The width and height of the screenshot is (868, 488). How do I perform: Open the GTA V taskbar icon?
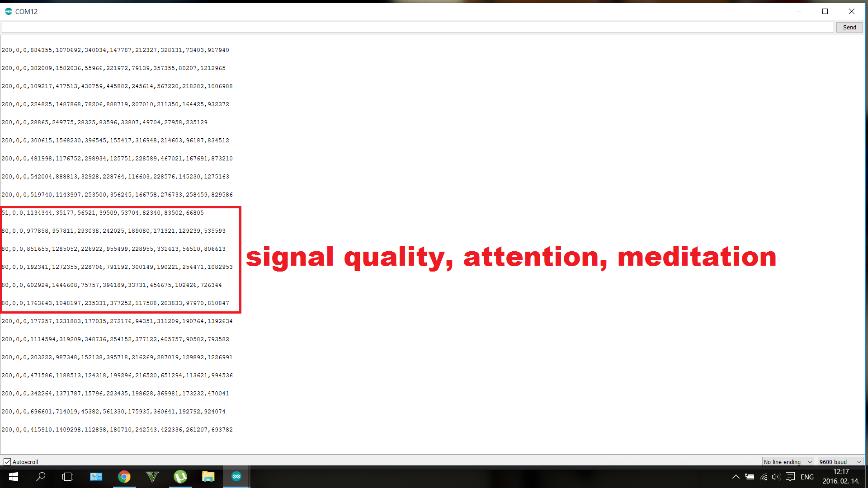coord(152,477)
